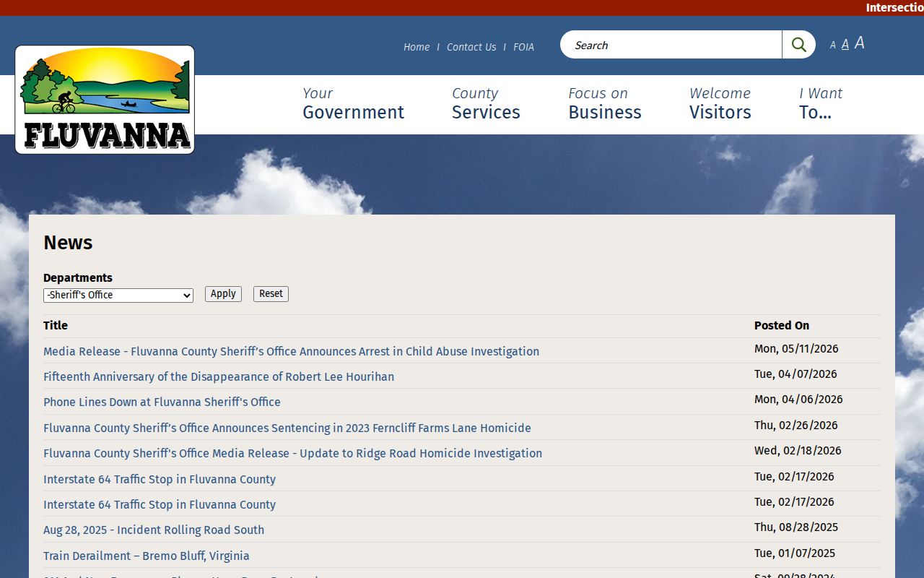Sort by the Title column header
924x578 pixels.
(56, 325)
